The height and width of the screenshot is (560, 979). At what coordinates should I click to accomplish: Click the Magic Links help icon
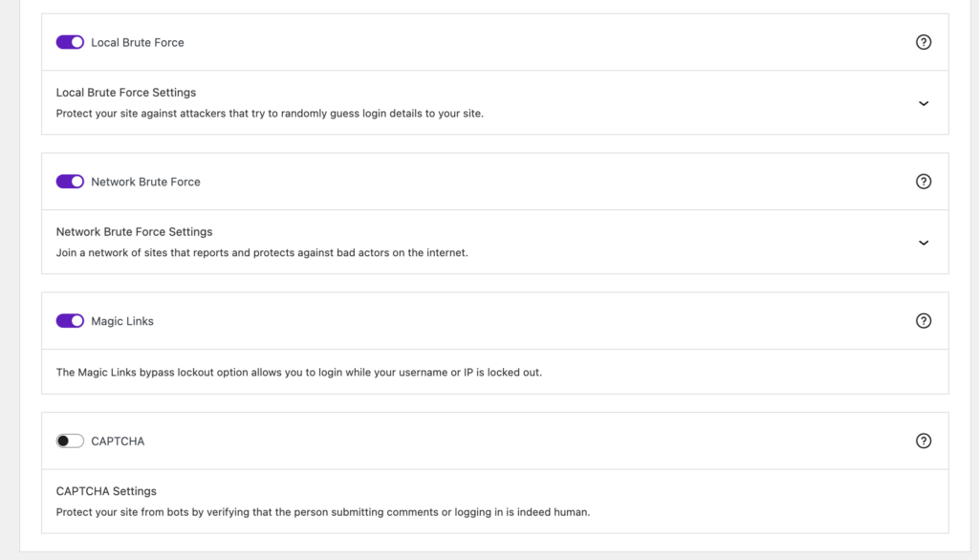coord(923,321)
